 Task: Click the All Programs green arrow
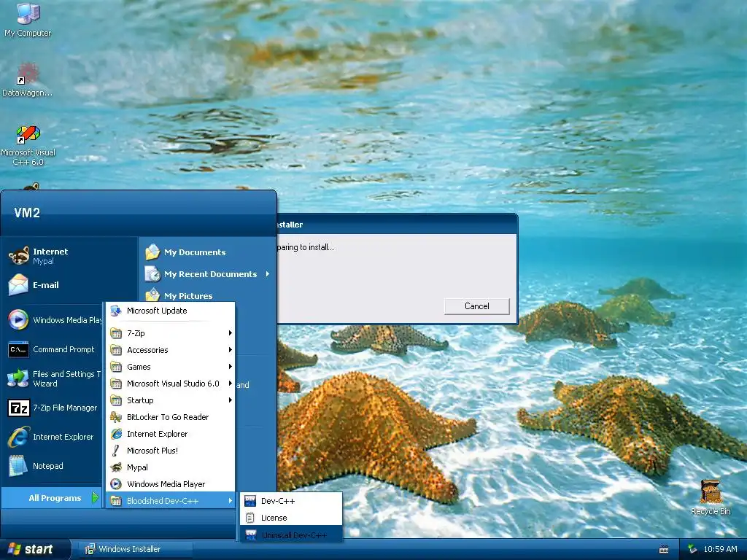(96, 497)
